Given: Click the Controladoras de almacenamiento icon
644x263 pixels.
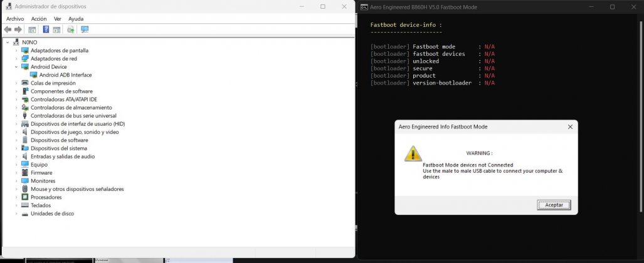Looking at the screenshot, I should tap(25, 108).
